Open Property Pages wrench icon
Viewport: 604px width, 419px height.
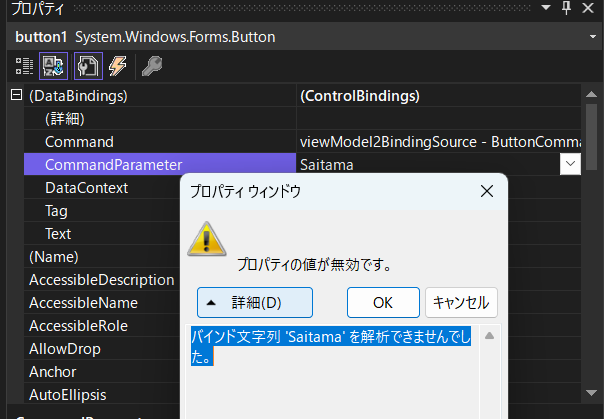152,66
